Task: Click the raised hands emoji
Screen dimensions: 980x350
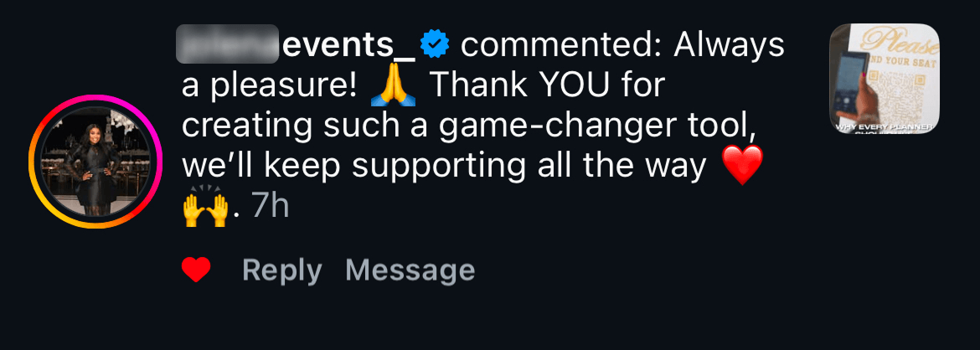Action: click(204, 206)
